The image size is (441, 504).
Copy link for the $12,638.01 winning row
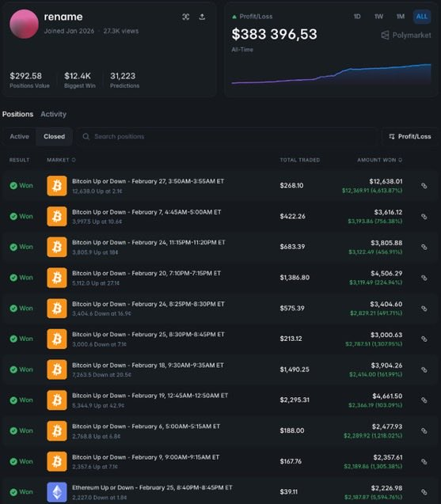tap(424, 186)
